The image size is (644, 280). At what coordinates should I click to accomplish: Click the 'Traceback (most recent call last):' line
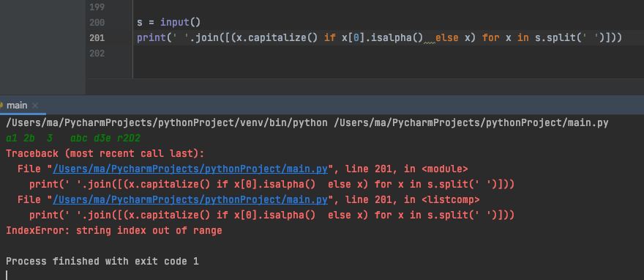point(105,154)
